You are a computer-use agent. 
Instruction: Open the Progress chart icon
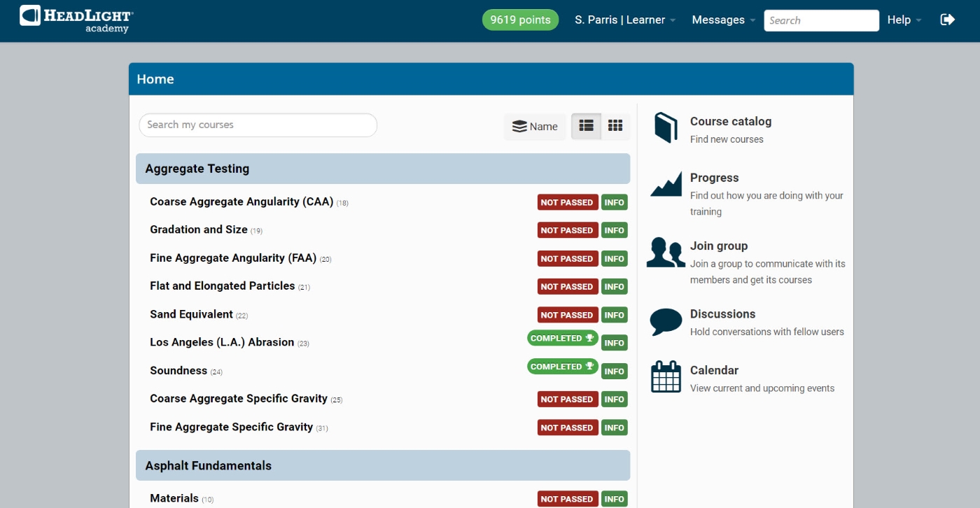pos(666,184)
